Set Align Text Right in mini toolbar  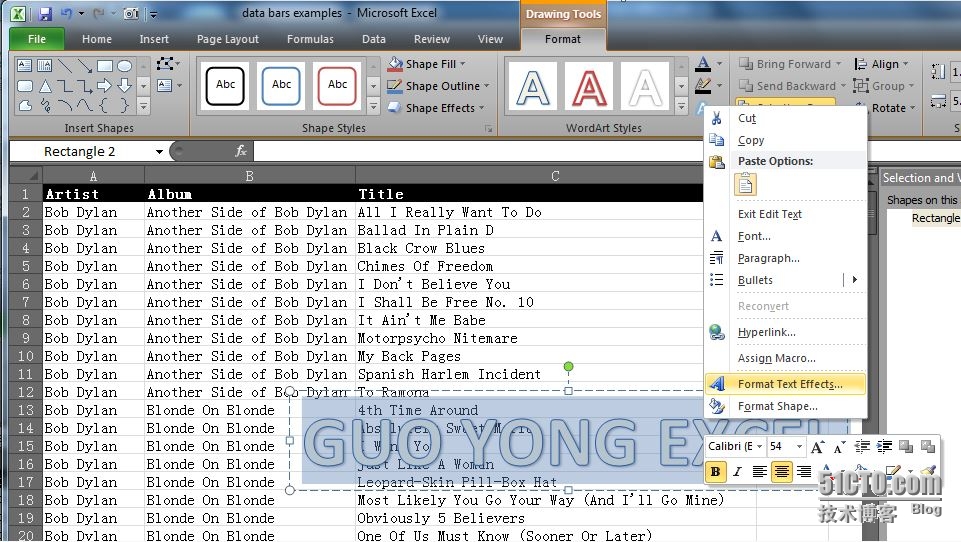[803, 471]
